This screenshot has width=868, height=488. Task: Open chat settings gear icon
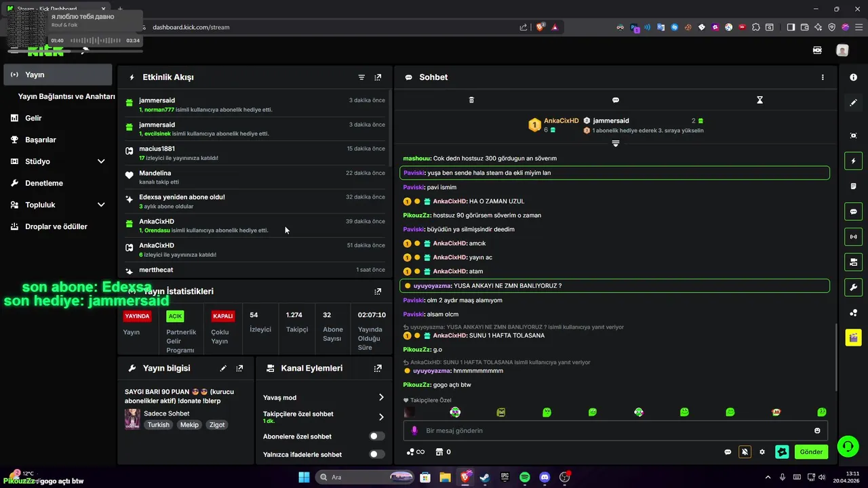(762, 452)
